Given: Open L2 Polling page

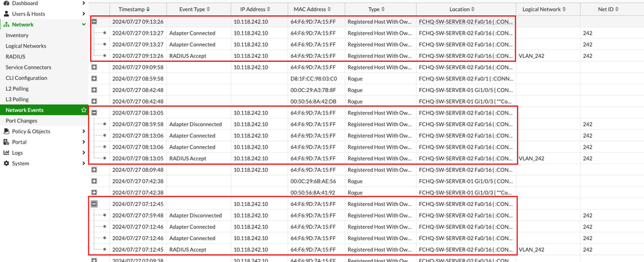Looking at the screenshot, I should pos(17,89).
